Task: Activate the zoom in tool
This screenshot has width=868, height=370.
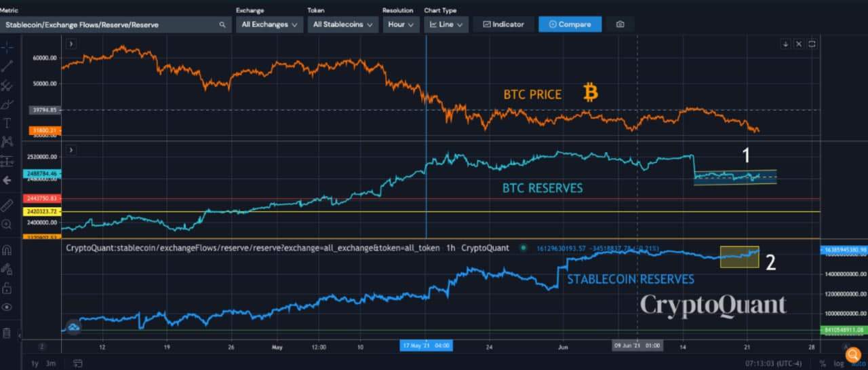Action: [7, 224]
